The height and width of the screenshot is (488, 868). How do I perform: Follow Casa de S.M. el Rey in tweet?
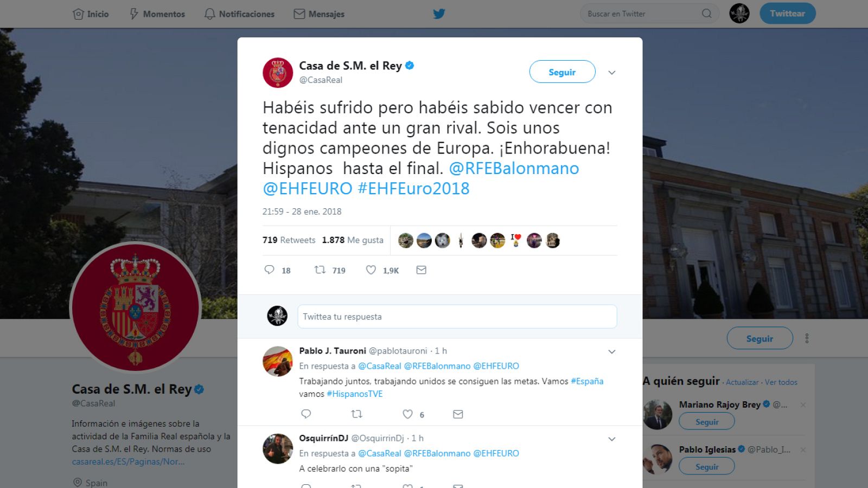point(562,72)
